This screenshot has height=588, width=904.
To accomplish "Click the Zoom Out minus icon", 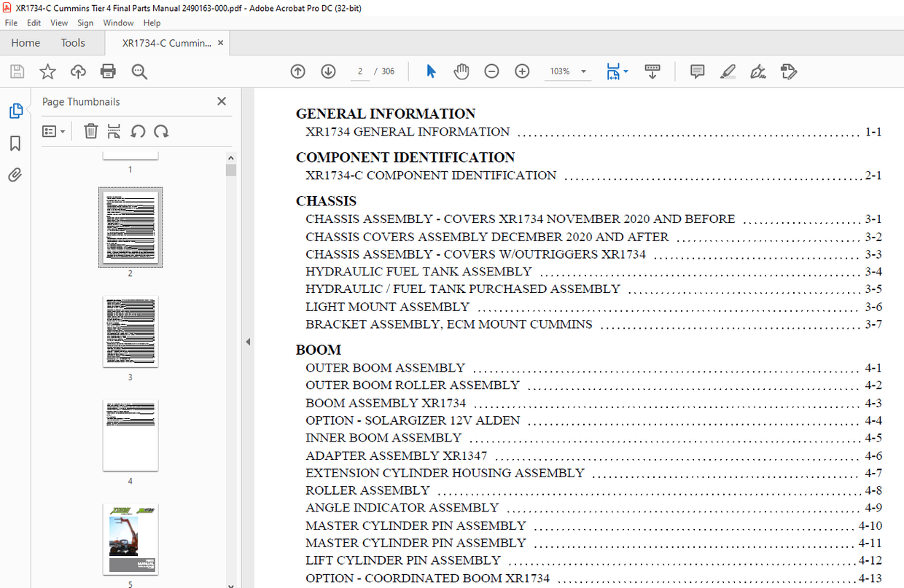I will [492, 71].
